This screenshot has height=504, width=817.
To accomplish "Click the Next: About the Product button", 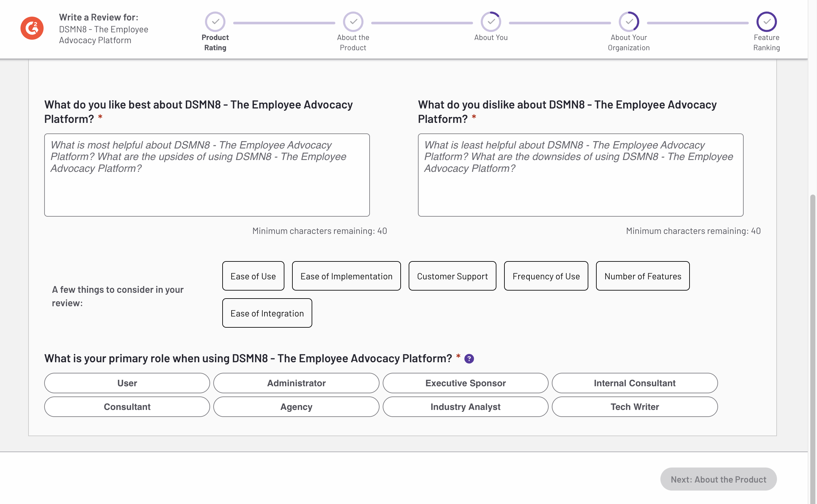I will tap(718, 479).
